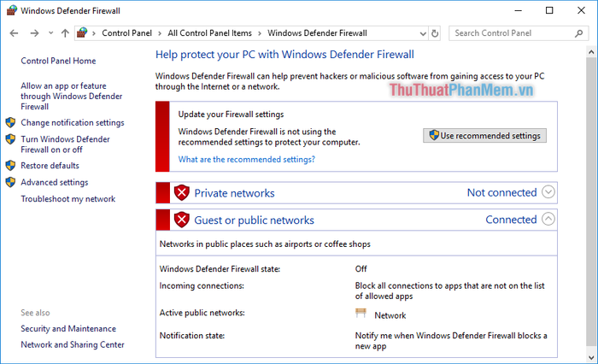The height and width of the screenshot is (364, 598).
Task: Open Change notification settings
Action: 73,122
